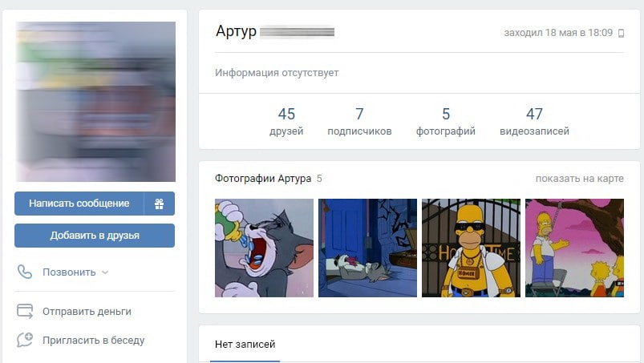Click the phone handset icon next to Позвонить
The width and height of the screenshot is (644, 363).
tap(25, 272)
